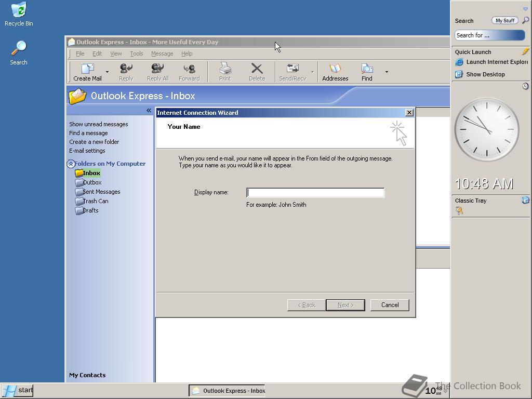The height and width of the screenshot is (399, 532).
Task: Select the Drafts folder
Action: pos(87,210)
